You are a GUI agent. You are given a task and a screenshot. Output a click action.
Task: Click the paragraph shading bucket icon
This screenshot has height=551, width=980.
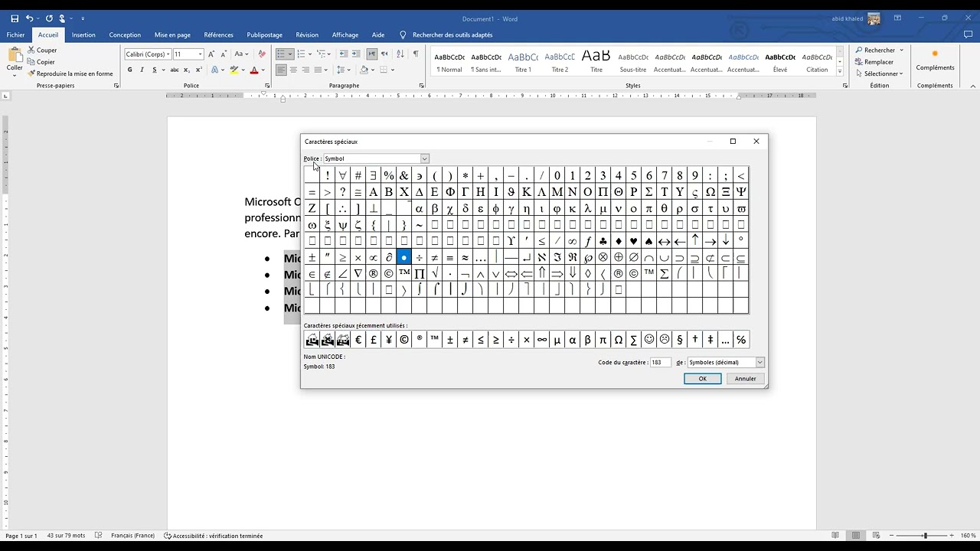(364, 70)
